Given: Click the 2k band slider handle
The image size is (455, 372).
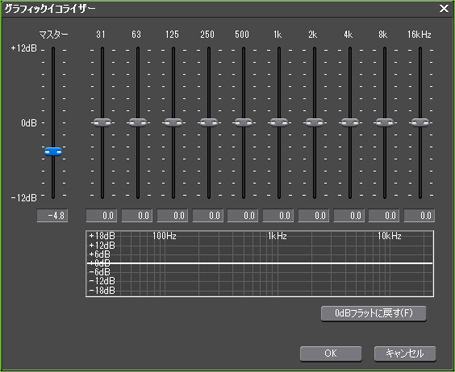Looking at the screenshot, I should (314, 122).
